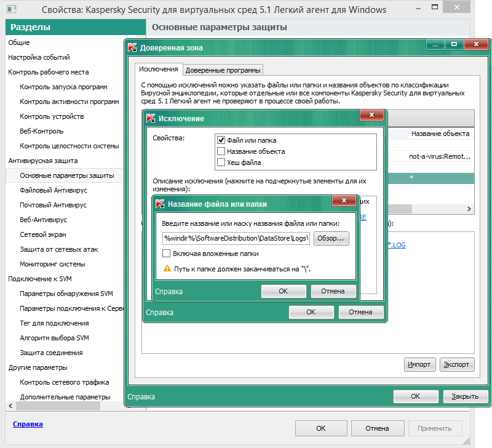Click OK in Доверенная зона window

click(x=416, y=396)
